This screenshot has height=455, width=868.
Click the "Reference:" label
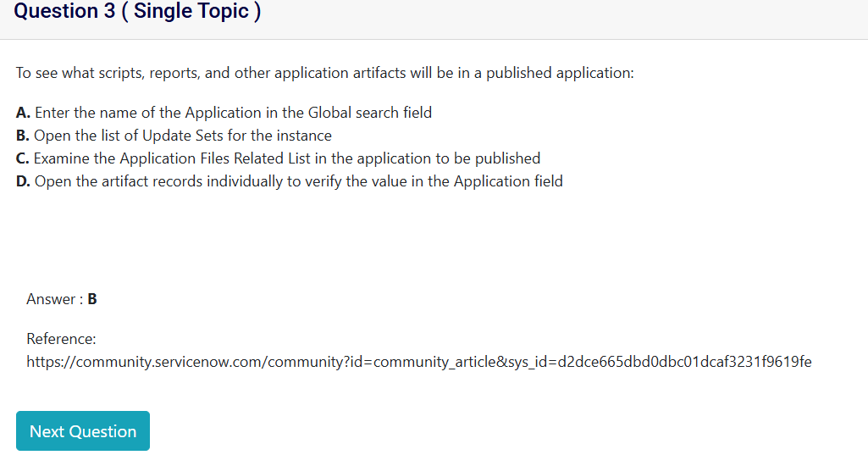point(61,339)
